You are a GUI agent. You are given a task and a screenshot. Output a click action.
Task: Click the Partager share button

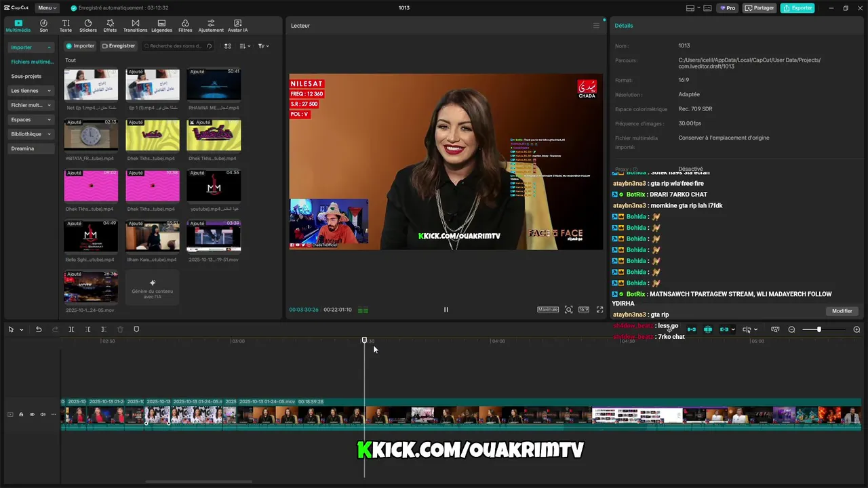(759, 8)
